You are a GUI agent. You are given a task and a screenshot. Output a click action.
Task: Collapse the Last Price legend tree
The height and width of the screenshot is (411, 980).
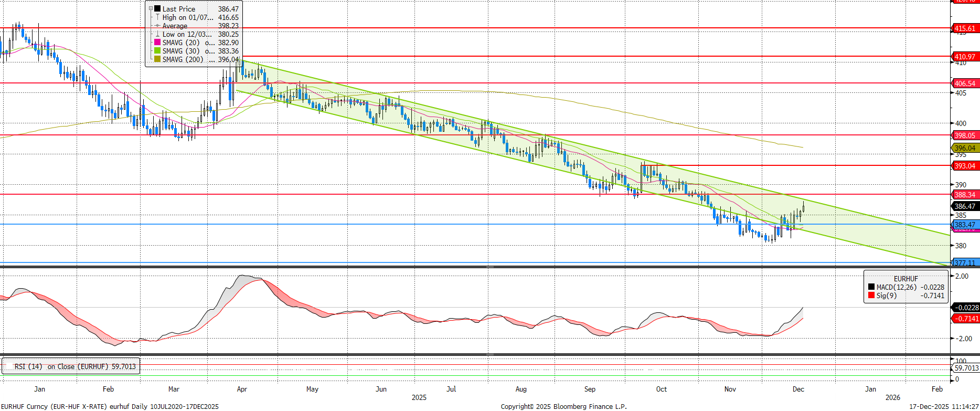coord(151,9)
